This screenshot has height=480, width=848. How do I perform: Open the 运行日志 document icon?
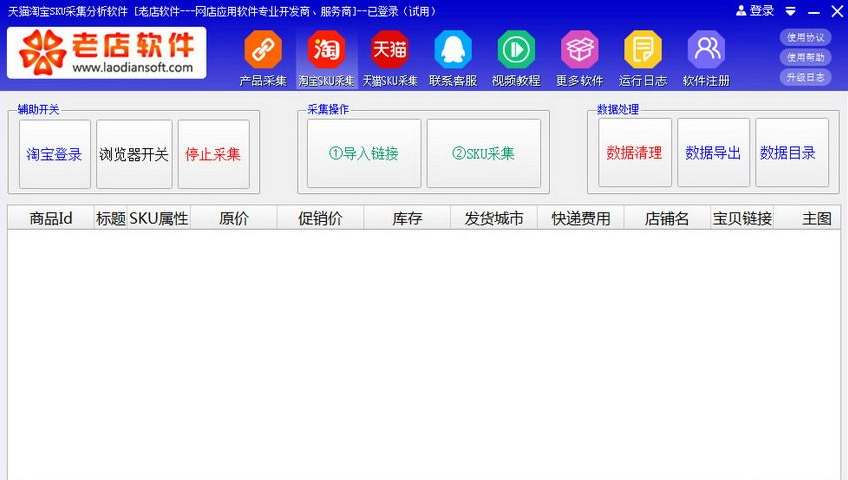click(x=643, y=50)
